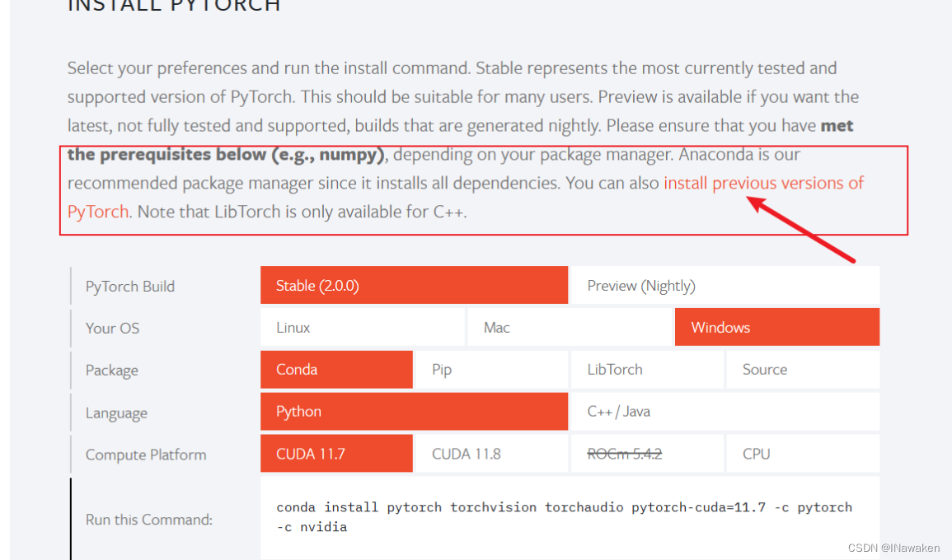
Task: Click the conda install command text
Action: [564, 507]
